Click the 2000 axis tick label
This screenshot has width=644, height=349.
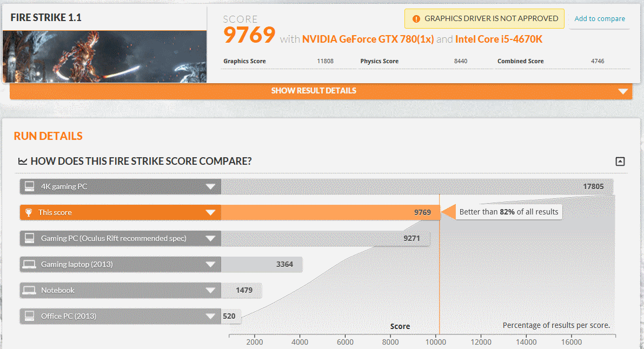coord(255,342)
